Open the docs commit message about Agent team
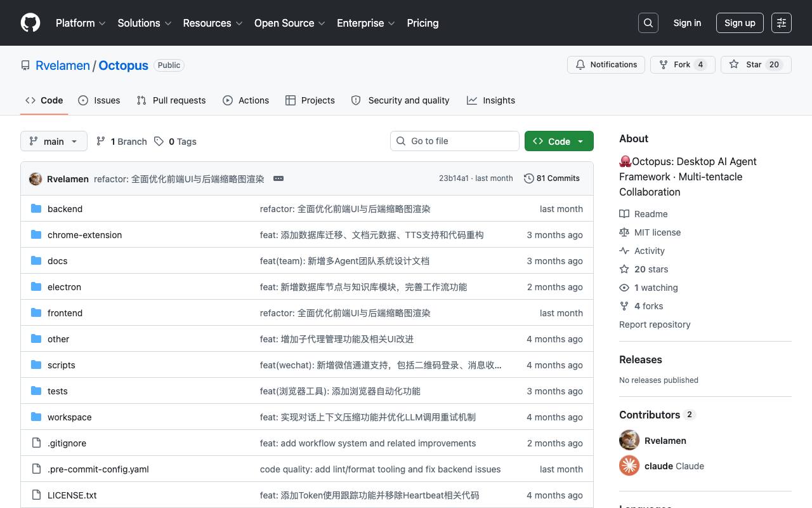 (x=344, y=261)
